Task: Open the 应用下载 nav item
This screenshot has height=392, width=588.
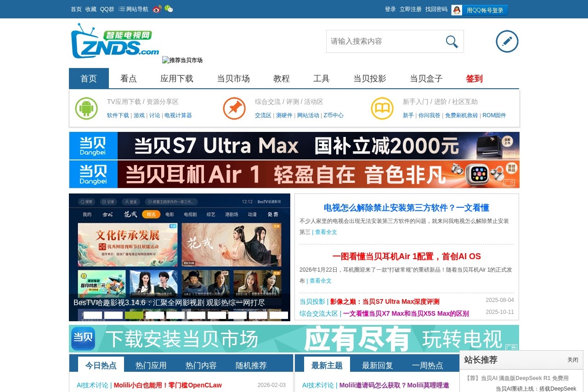Action: [x=177, y=79]
